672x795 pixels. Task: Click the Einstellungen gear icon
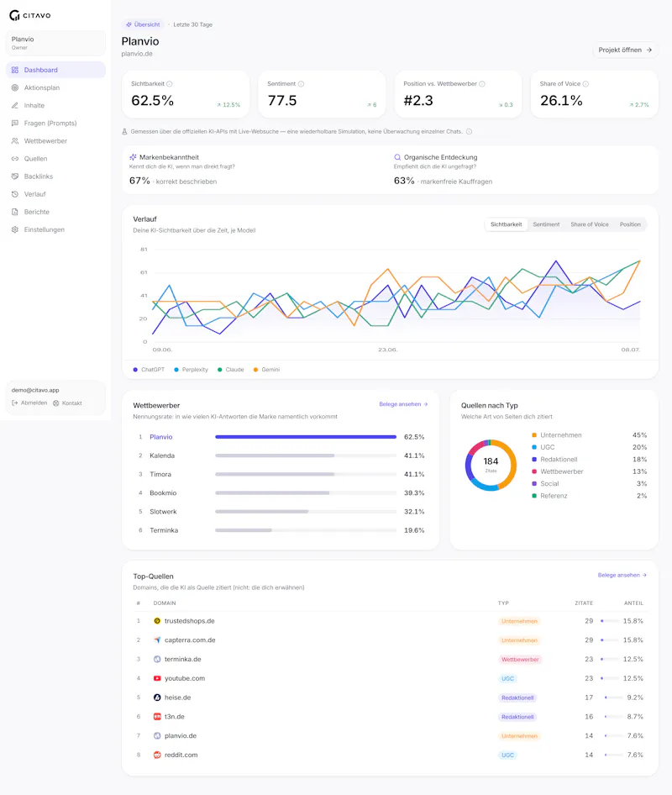(14, 229)
